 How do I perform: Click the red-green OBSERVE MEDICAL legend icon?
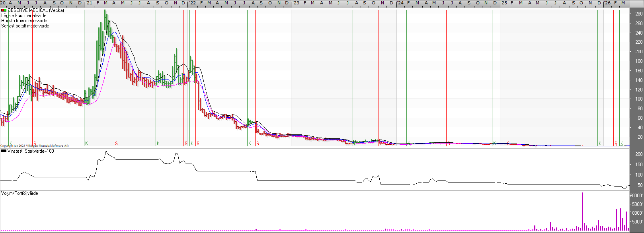[x=4, y=10]
